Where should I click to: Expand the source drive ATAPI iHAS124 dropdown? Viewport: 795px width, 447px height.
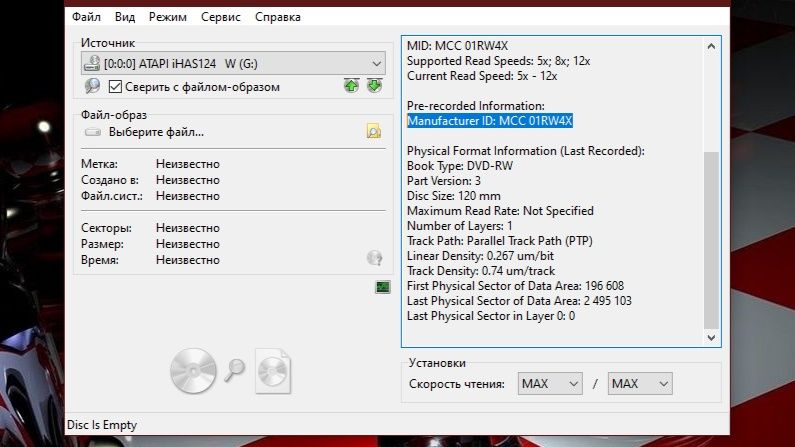point(233,63)
